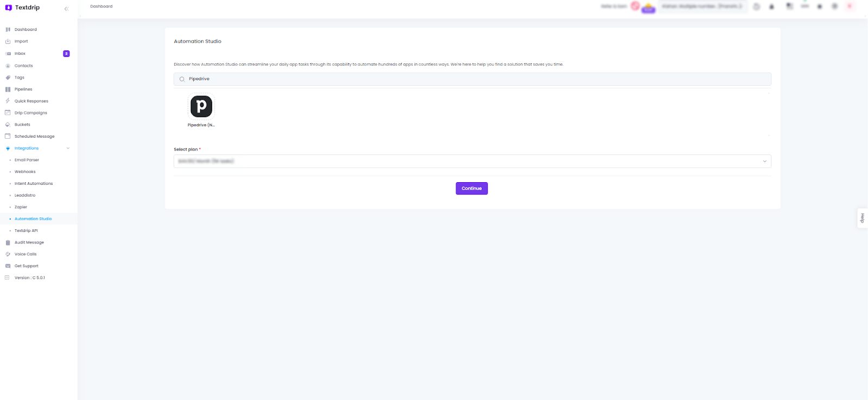Viewport: 868px width, 400px height.
Task: Click the bell notification icon in top bar
Action: [772, 7]
